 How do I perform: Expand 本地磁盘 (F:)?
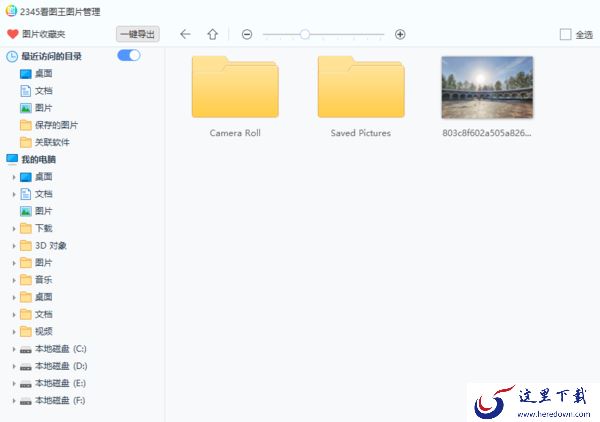[14, 401]
